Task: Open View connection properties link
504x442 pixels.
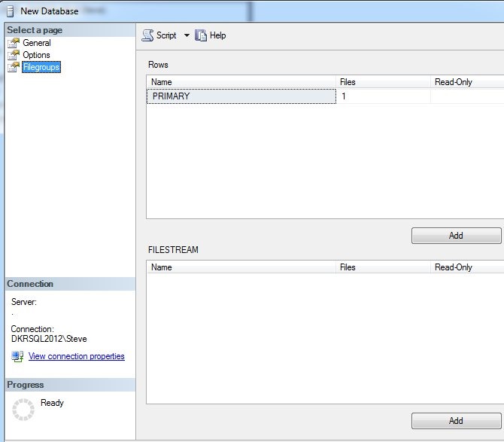Action: 76,356
